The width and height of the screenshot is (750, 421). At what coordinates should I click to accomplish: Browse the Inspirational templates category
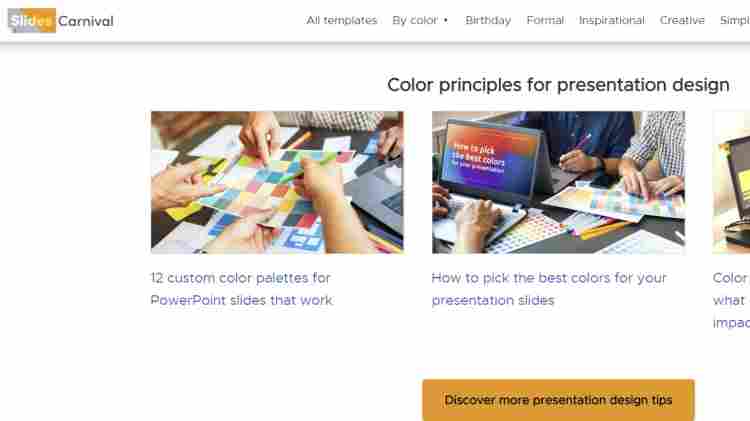click(612, 20)
